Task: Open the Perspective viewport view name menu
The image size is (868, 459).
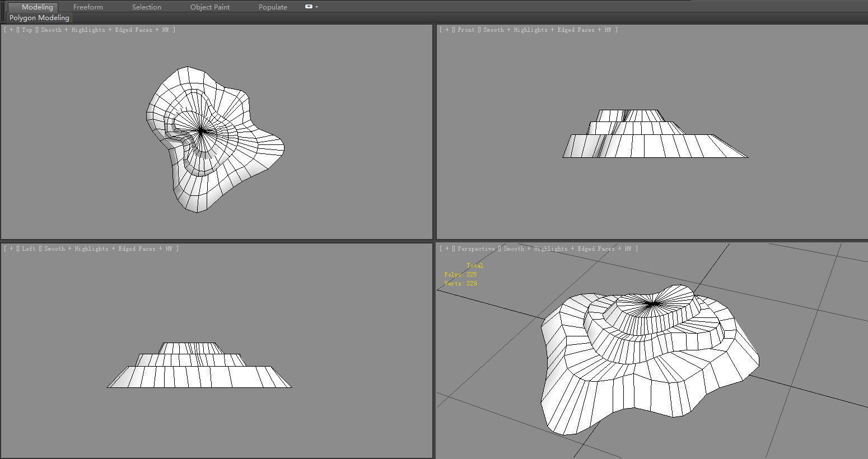Action: coord(476,249)
